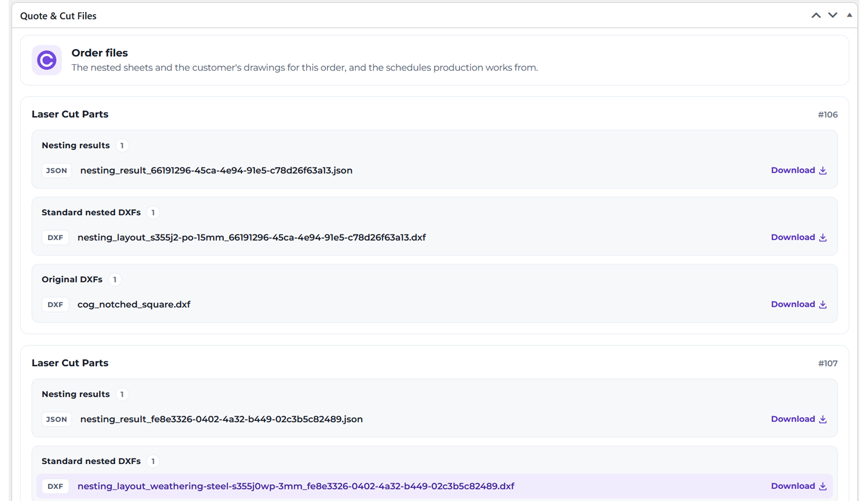Click Order files title

coord(100,53)
